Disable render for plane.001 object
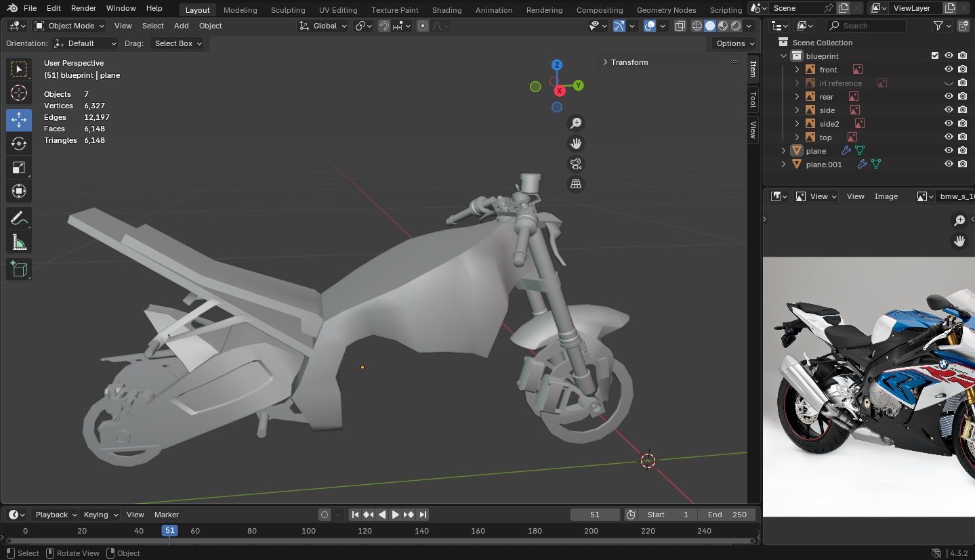The image size is (975, 560). (962, 165)
